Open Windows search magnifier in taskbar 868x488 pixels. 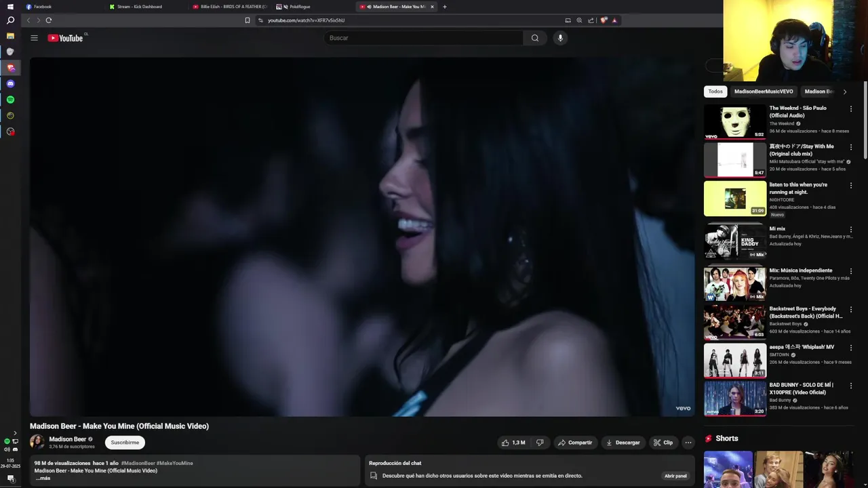tap(10, 21)
